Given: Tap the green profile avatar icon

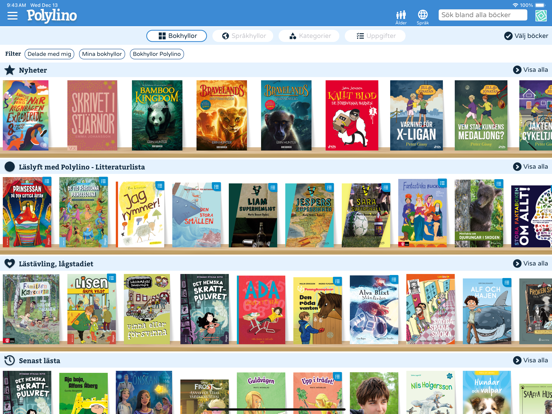Looking at the screenshot, I should (x=541, y=15).
